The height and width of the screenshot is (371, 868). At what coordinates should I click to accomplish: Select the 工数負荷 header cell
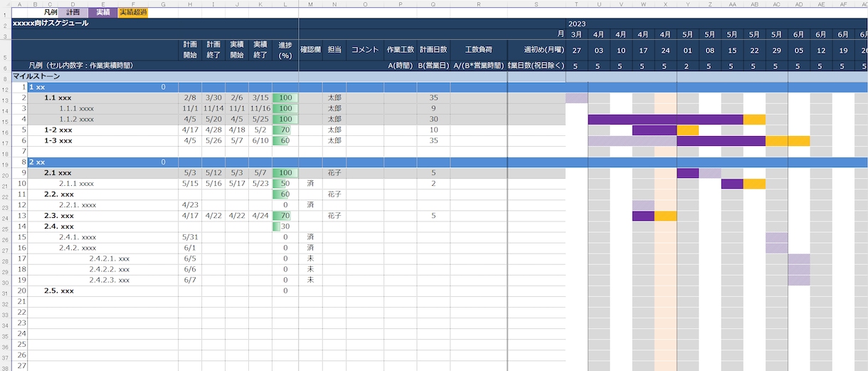(478, 50)
